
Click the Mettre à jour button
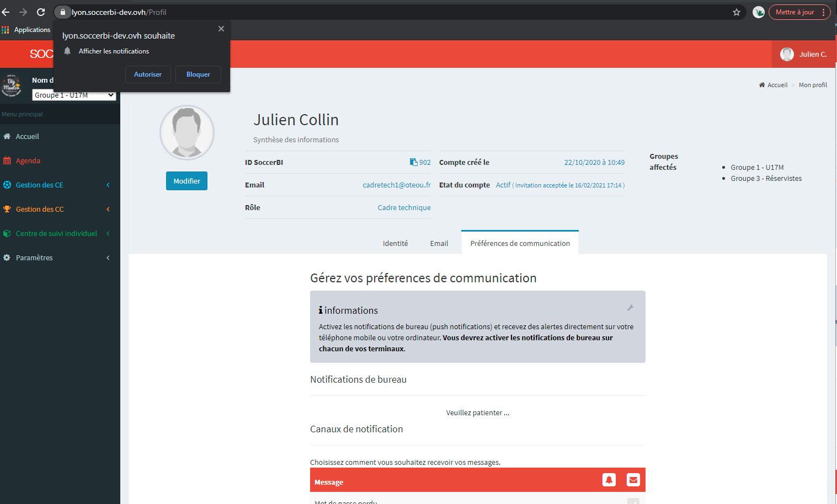(795, 12)
